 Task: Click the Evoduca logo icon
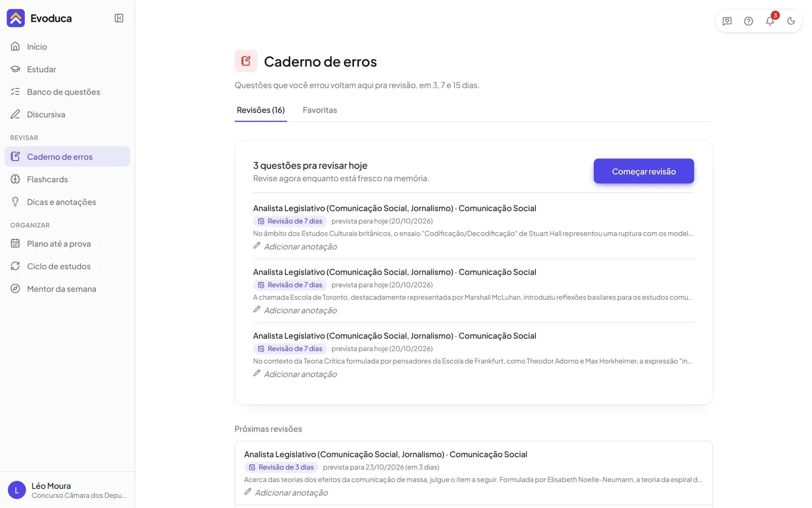[x=16, y=18]
